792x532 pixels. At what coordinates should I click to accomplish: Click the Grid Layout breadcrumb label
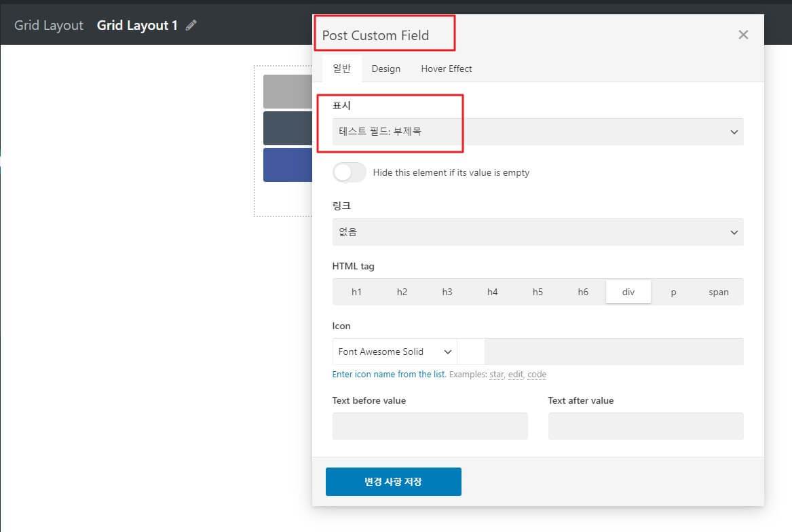point(48,25)
